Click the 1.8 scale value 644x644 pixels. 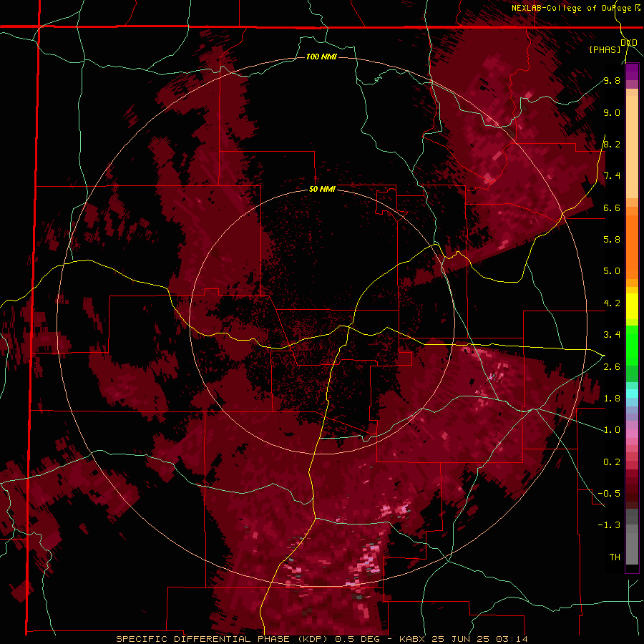pos(612,399)
